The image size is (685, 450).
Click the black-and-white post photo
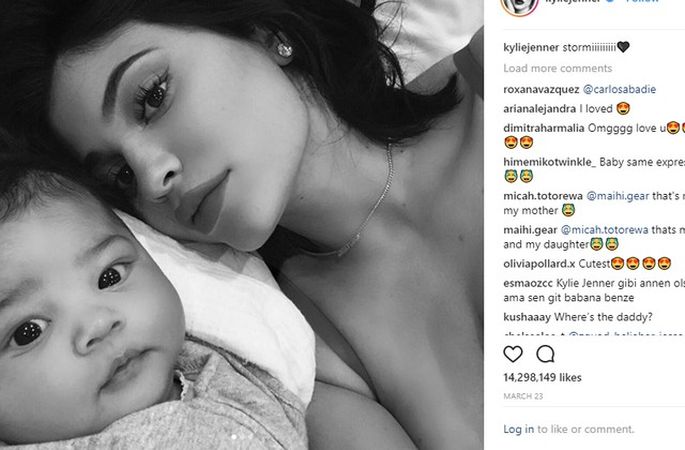242,225
